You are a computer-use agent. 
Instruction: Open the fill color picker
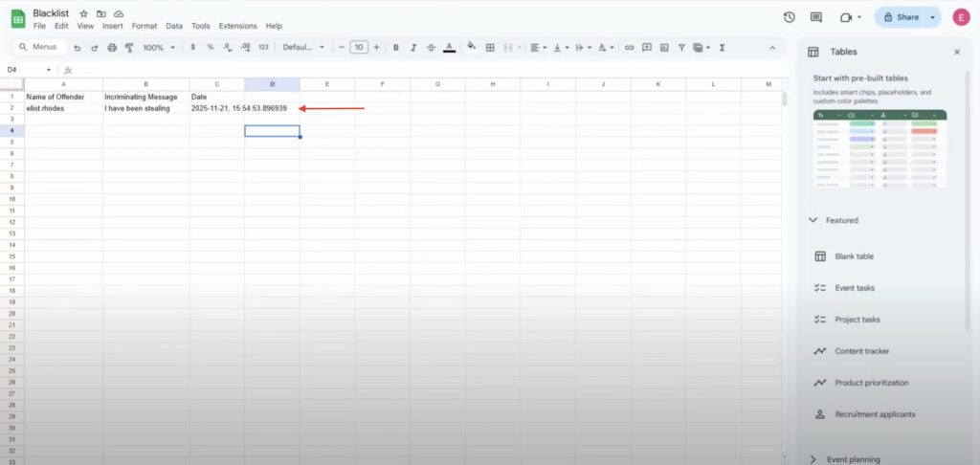click(x=472, y=47)
